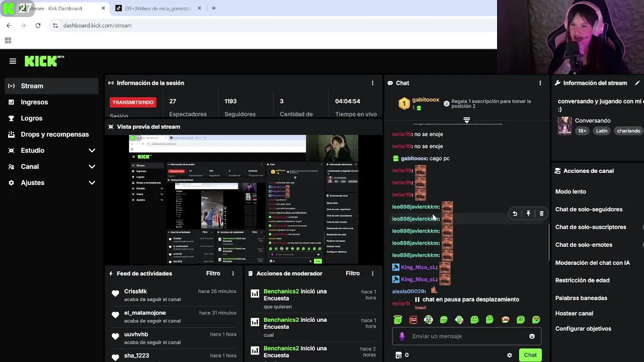This screenshot has width=644, height=362.
Task: Click the Ajustes gear icon in sidebar
Action: [11, 183]
